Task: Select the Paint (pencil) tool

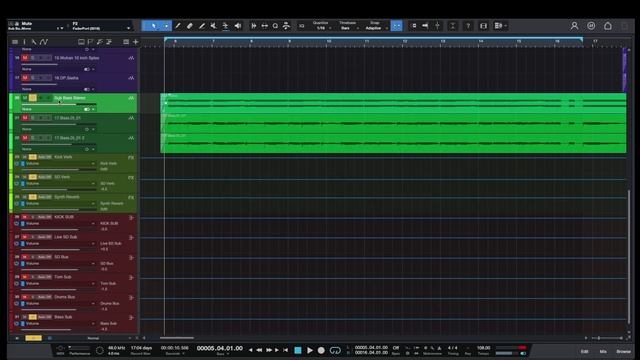Action: click(x=202, y=26)
